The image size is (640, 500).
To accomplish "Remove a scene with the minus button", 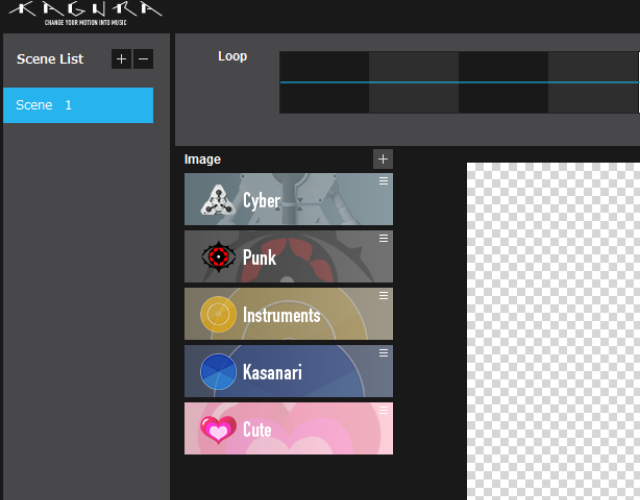I will [x=143, y=59].
